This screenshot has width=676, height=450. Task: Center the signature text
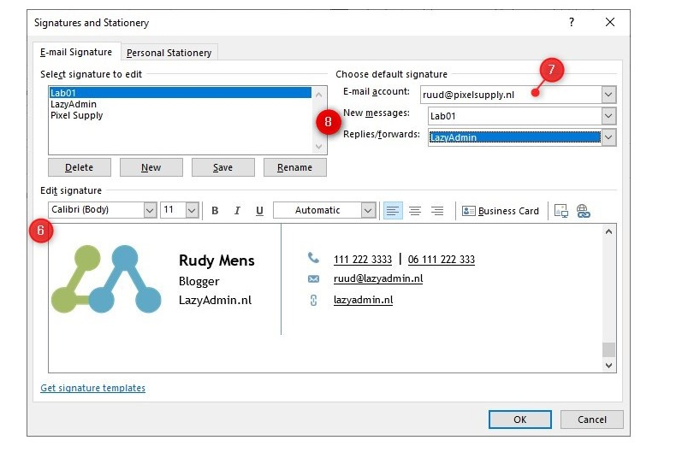click(x=415, y=211)
